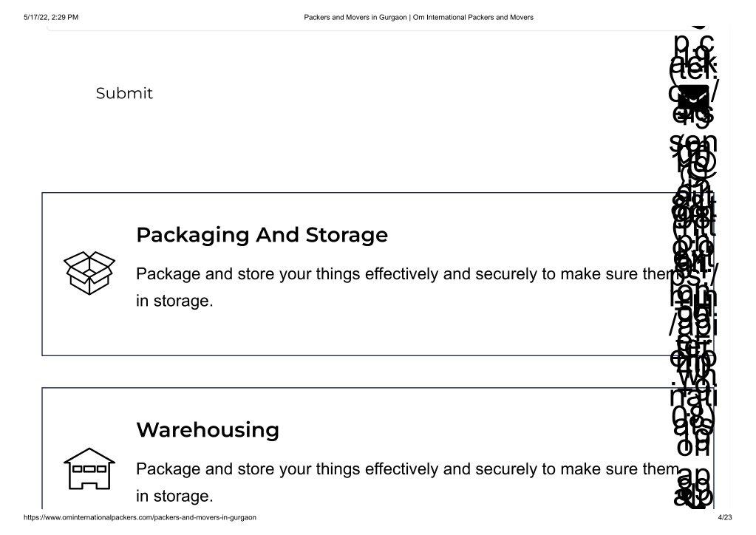
Task: Open the ominternationalpackers.com URL in footer
Action: [140, 517]
